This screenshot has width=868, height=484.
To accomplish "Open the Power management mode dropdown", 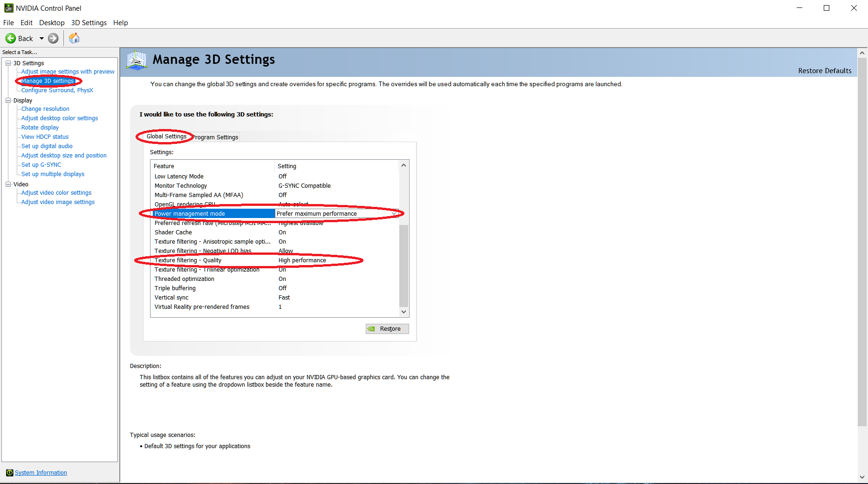I will click(394, 214).
